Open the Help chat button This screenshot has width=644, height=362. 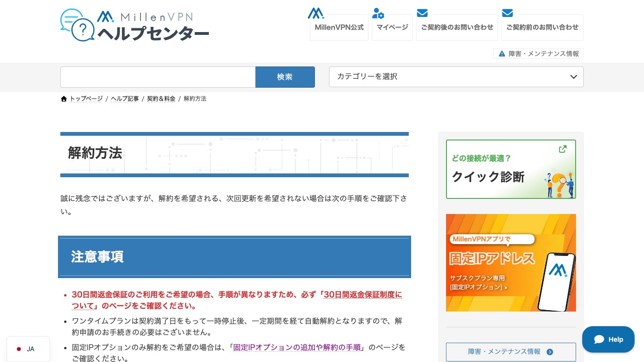coord(608,339)
